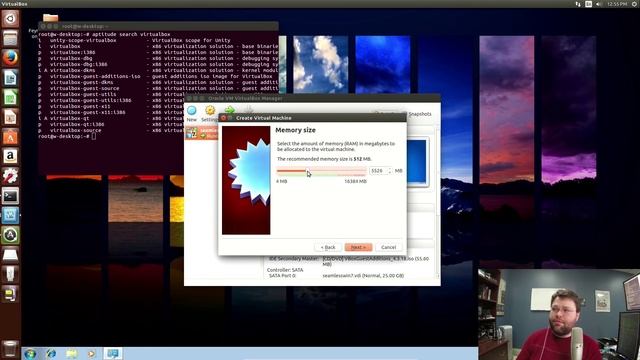
Task: Click clock in top panel
Action: point(616,4)
